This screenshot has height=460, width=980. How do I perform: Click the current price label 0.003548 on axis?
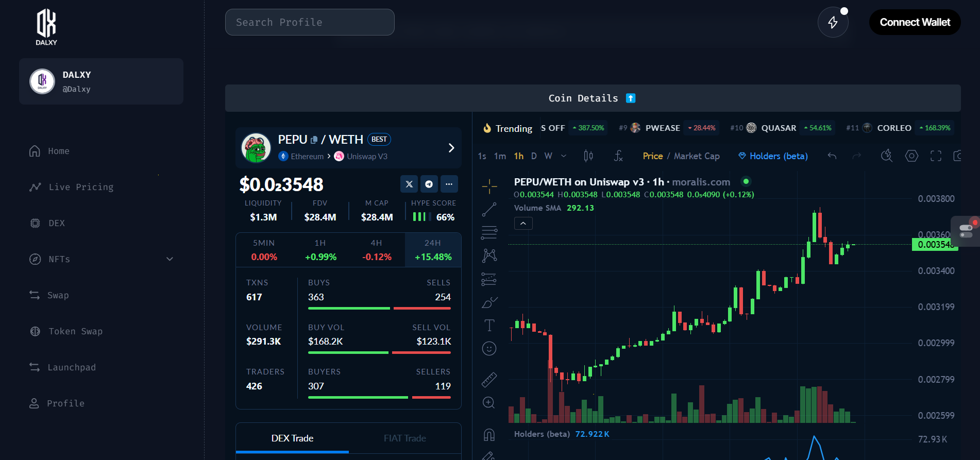coord(935,245)
